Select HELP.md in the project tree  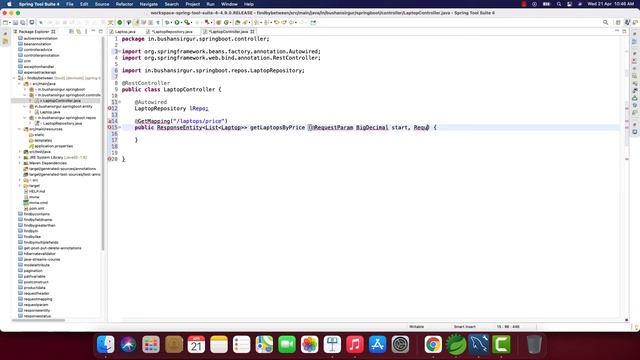click(x=37, y=191)
